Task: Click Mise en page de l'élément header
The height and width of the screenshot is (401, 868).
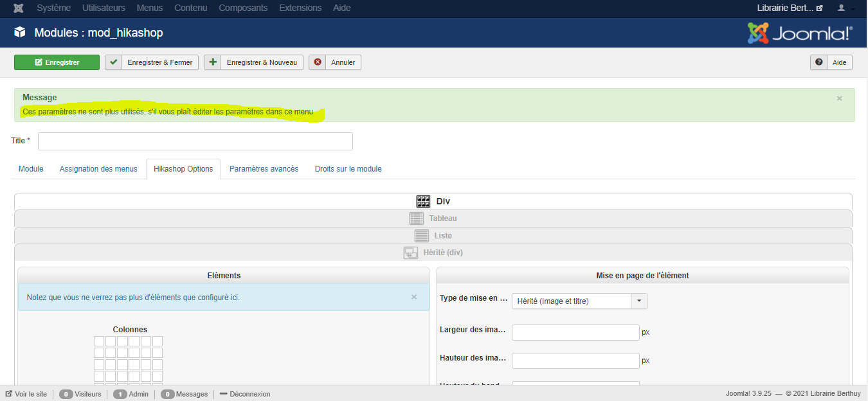Action: tap(642, 275)
